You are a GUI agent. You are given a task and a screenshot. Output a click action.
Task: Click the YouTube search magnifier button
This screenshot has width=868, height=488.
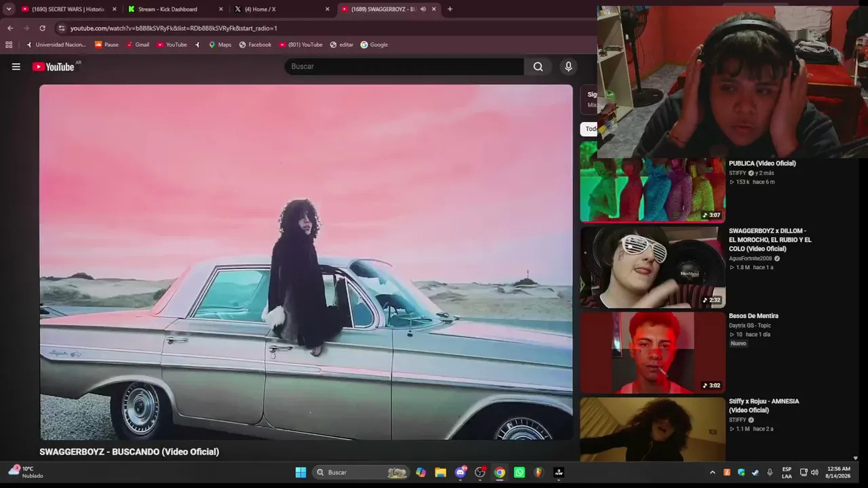tap(538, 66)
